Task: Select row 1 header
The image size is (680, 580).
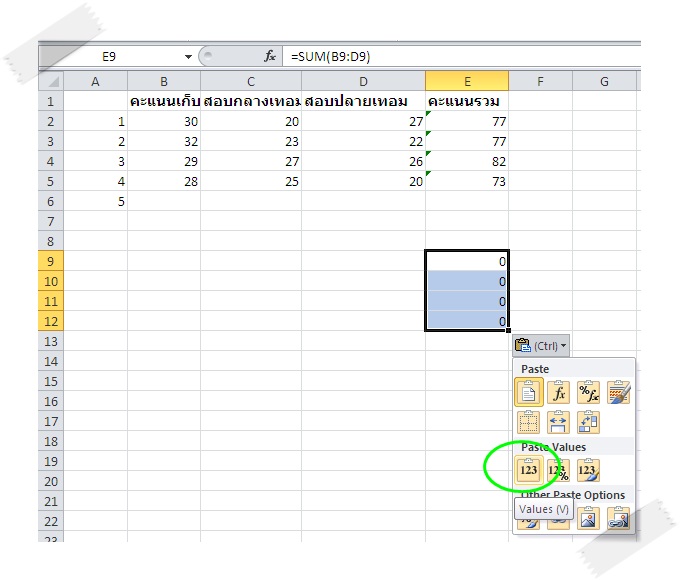Action: tap(51, 101)
